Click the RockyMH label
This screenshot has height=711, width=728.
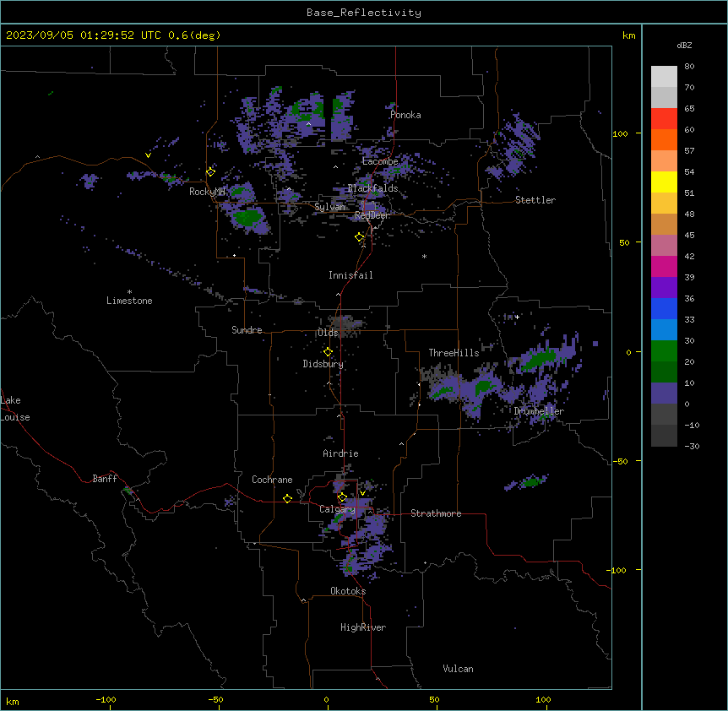(x=207, y=192)
